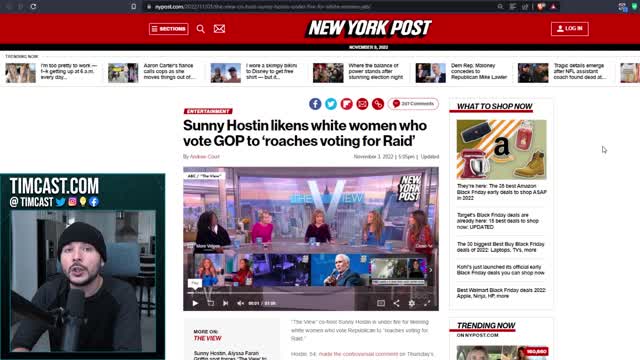640x360 pixels.
Task: Click the email newsletter envelope icon
Action: [219, 29]
